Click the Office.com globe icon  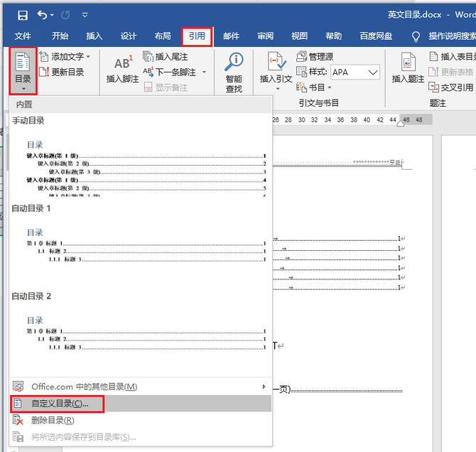(x=18, y=387)
